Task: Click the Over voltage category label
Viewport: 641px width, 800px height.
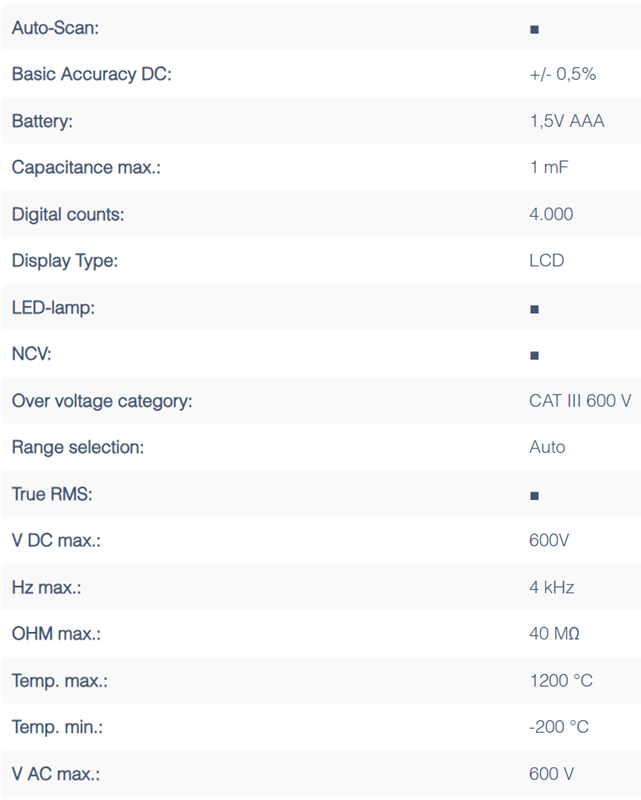Action: pos(102,401)
